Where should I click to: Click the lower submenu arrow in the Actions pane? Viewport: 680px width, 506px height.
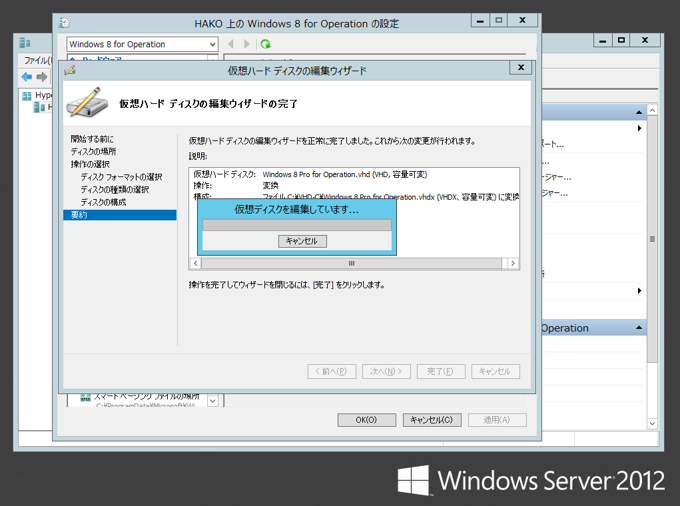coord(639,291)
